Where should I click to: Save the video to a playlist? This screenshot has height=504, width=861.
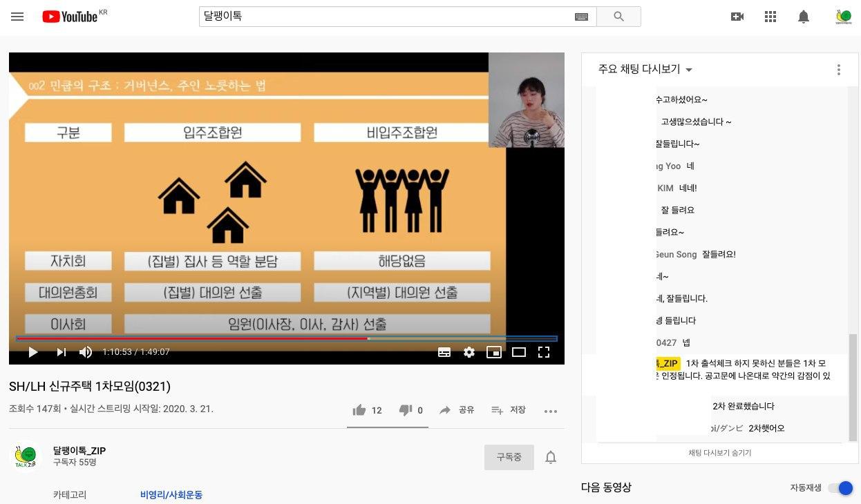point(509,410)
